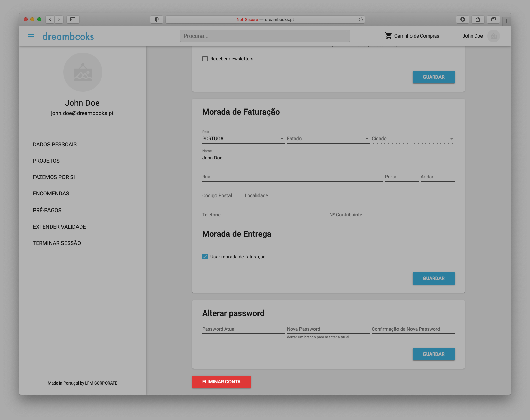This screenshot has height=420, width=530.
Task: Click the user avatar in header
Action: click(493, 36)
